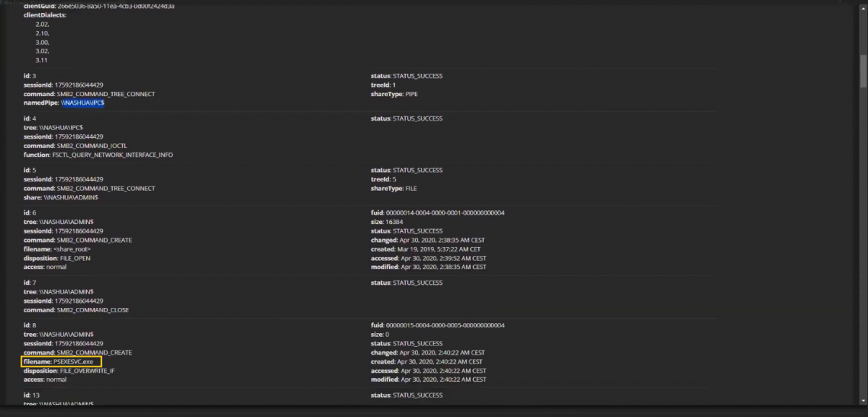This screenshot has height=417, width=868.
Task: Select dialect value 3.02
Action: click(x=42, y=52)
